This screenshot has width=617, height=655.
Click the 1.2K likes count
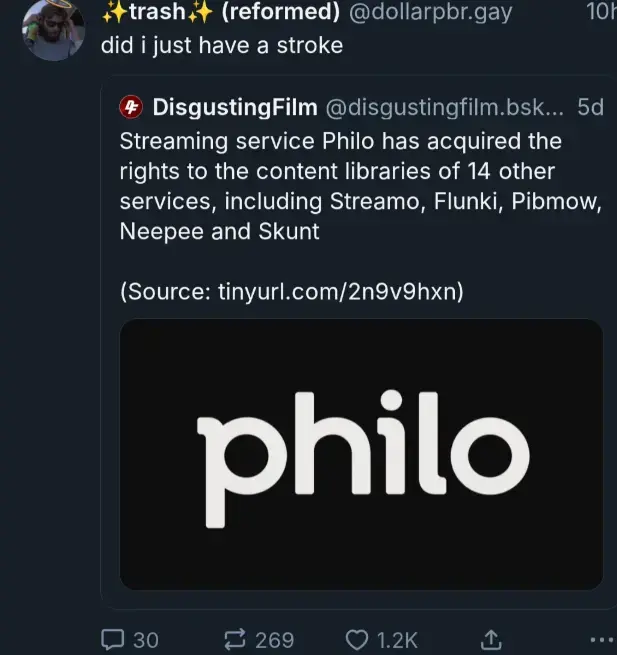397,639
